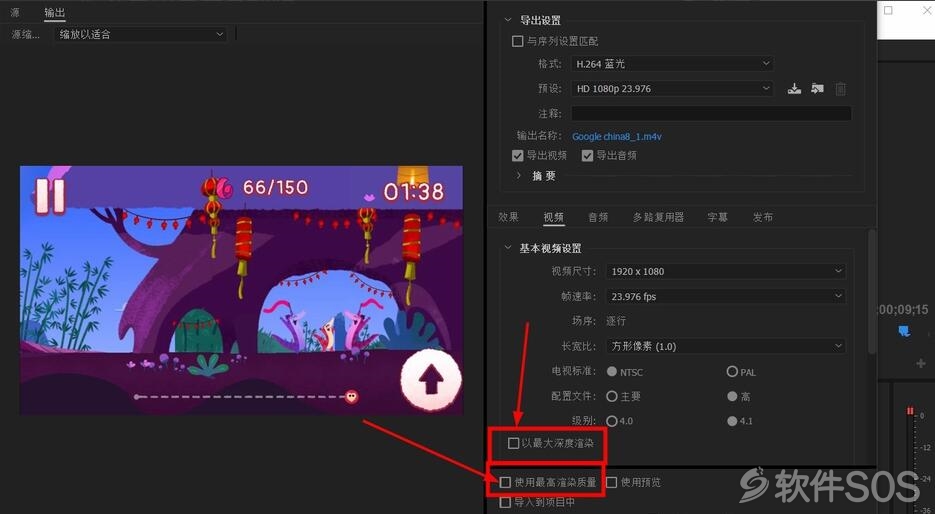Select 高 profile radio button
Viewport: 935px width, 514px height.
click(732, 396)
